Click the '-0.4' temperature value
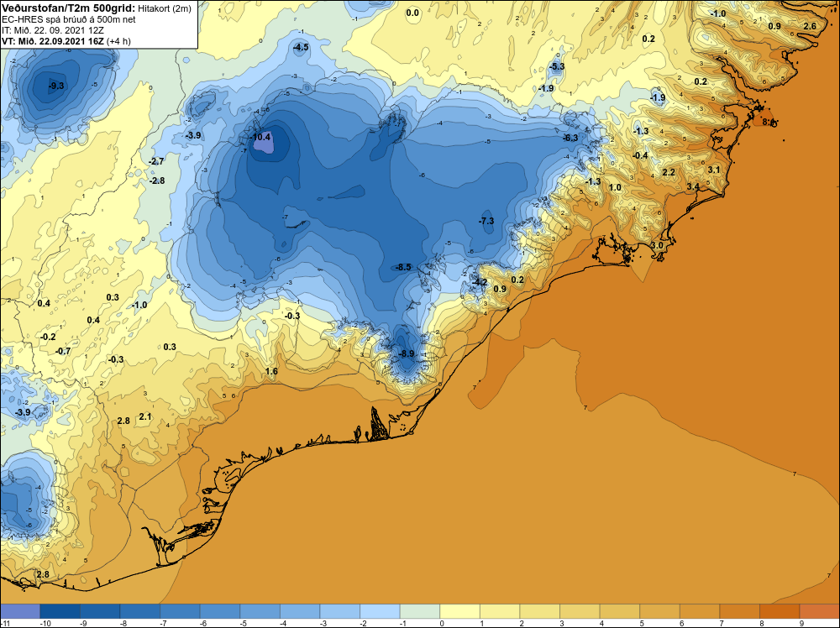Image resolution: width=840 pixels, height=628 pixels. click(x=640, y=155)
